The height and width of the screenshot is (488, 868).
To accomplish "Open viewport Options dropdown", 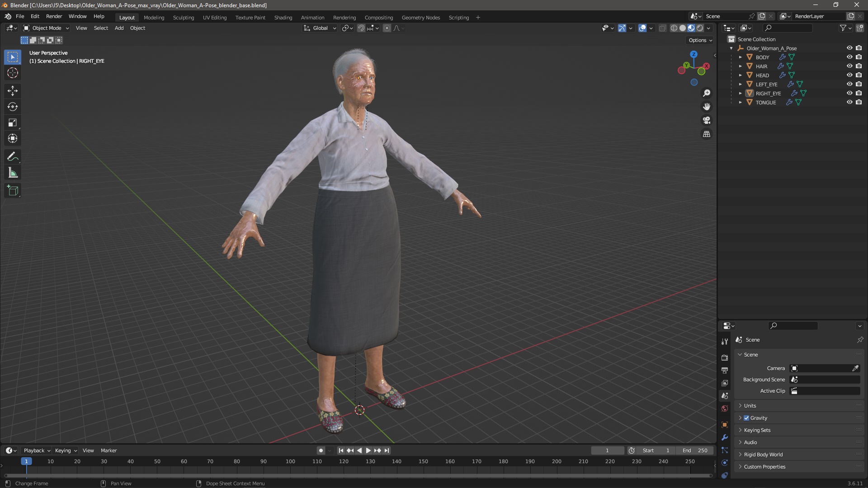I will pyautogui.click(x=700, y=40).
